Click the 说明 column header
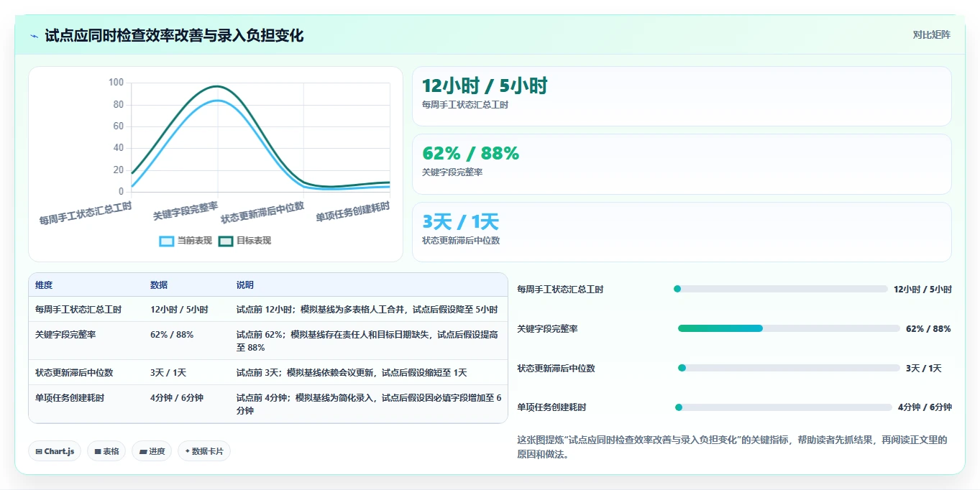Screen dimensions: 980x490 [x=245, y=285]
